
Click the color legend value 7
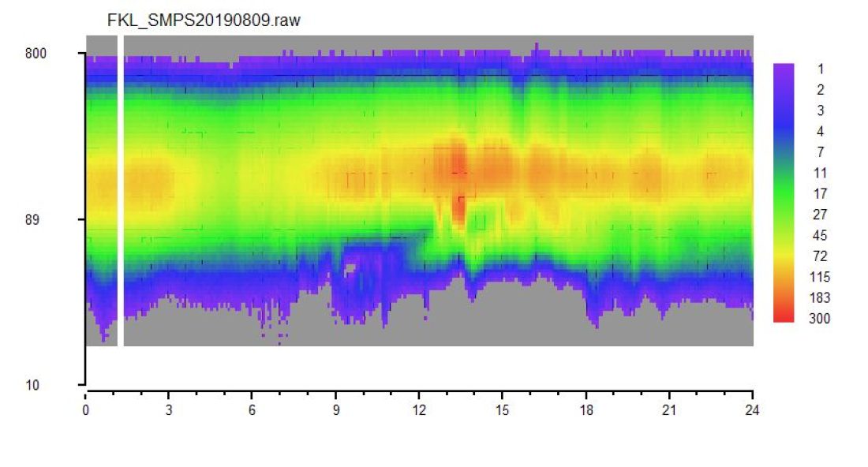pos(821,152)
